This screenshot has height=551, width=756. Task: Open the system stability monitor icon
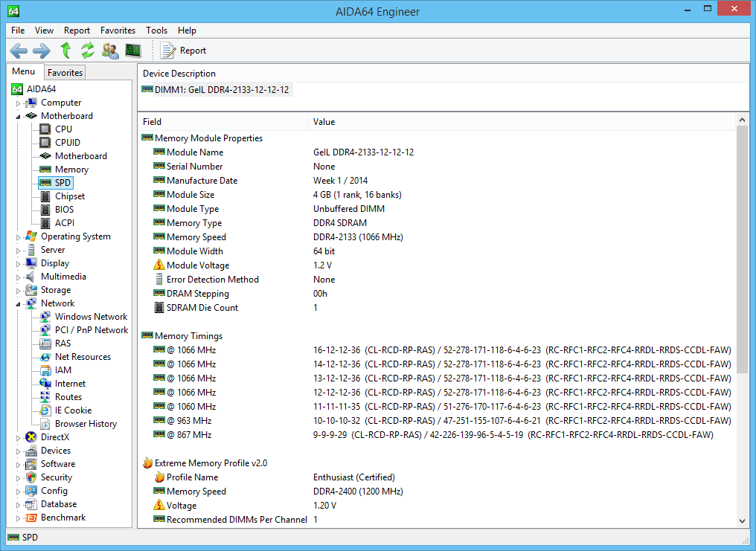[x=133, y=50]
